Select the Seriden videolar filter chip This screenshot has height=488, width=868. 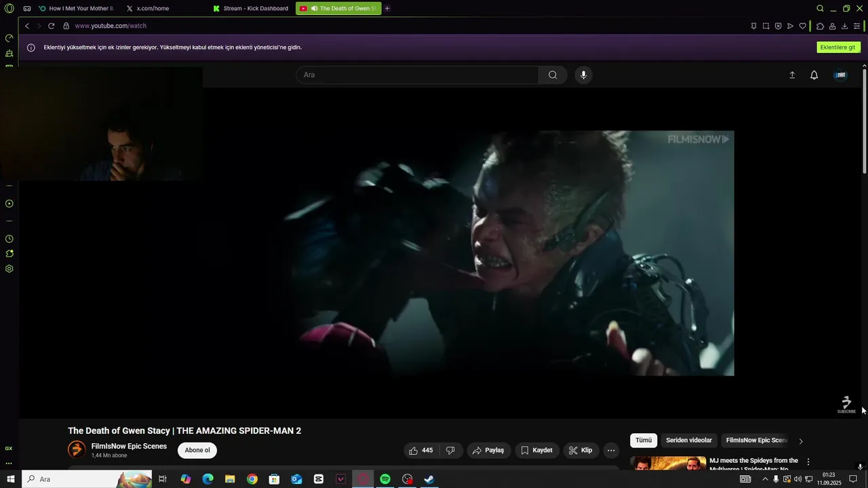click(x=689, y=441)
